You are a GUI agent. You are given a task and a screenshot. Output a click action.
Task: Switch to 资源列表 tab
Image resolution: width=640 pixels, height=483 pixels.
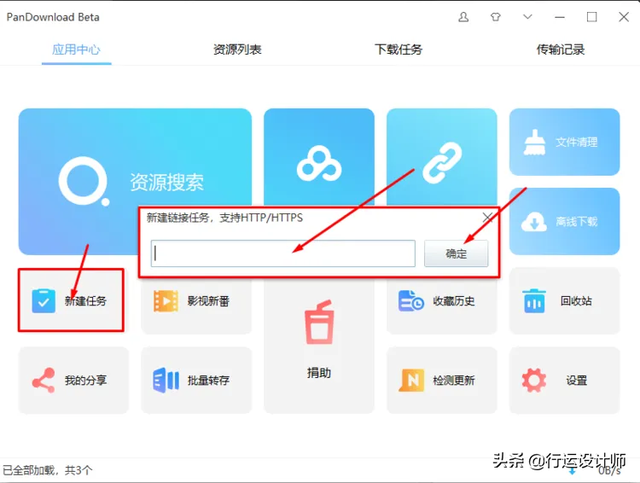[238, 50]
